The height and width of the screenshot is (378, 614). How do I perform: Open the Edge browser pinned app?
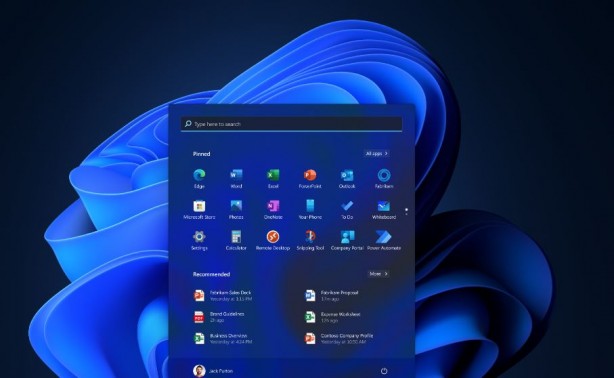(199, 179)
